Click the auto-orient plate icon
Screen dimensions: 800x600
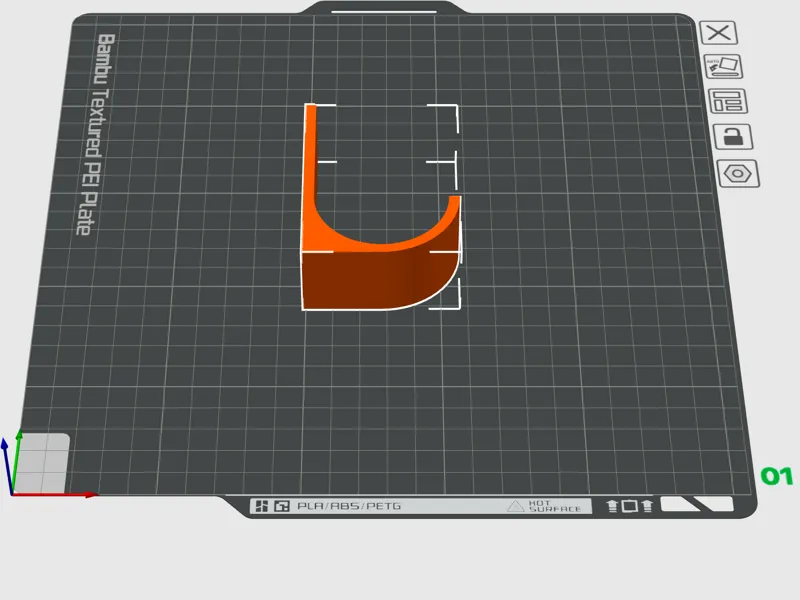point(723,67)
